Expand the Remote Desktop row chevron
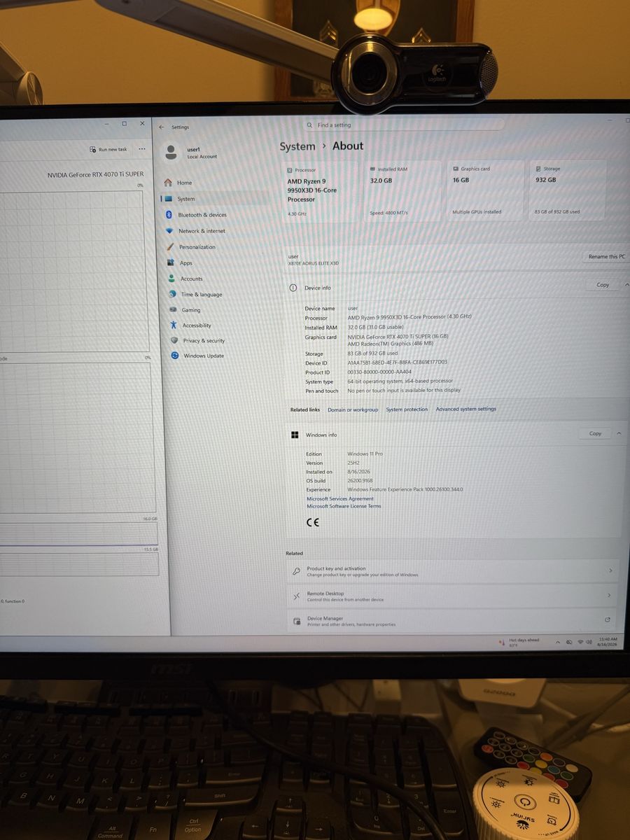630x840 pixels. 609,595
